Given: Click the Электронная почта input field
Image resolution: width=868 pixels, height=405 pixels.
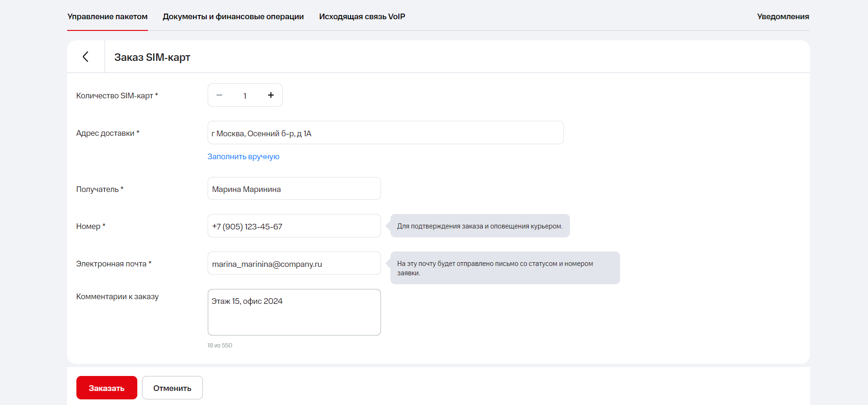Looking at the screenshot, I should tap(294, 264).
